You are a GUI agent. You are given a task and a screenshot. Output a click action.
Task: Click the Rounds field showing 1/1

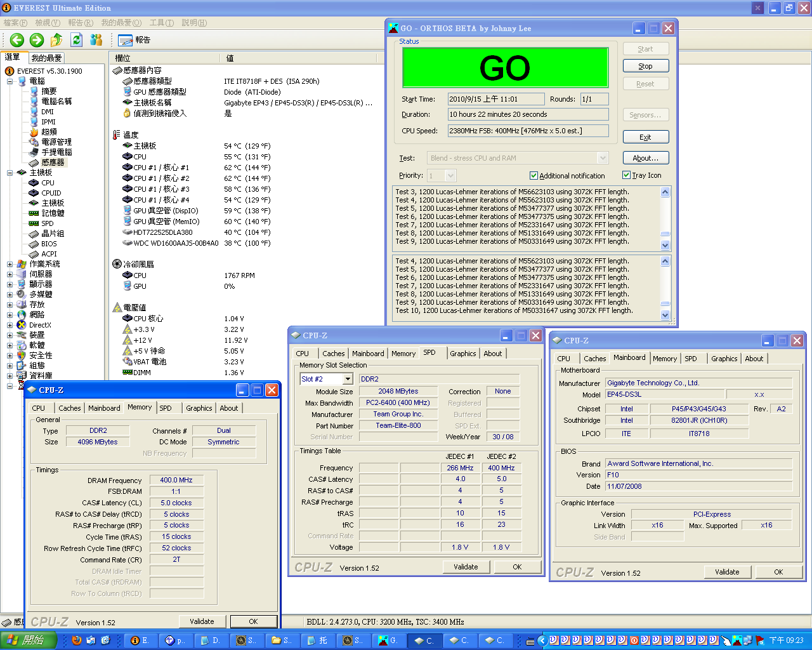pos(594,99)
